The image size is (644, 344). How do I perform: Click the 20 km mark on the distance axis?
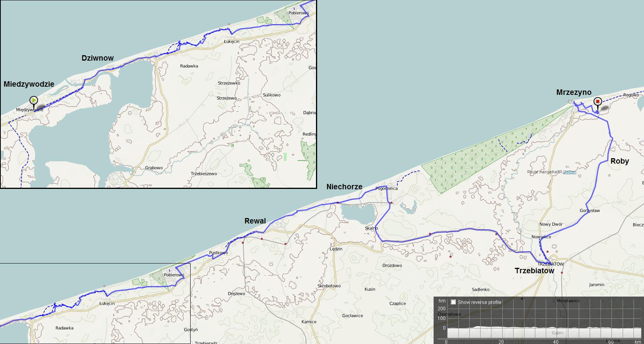[501, 342]
